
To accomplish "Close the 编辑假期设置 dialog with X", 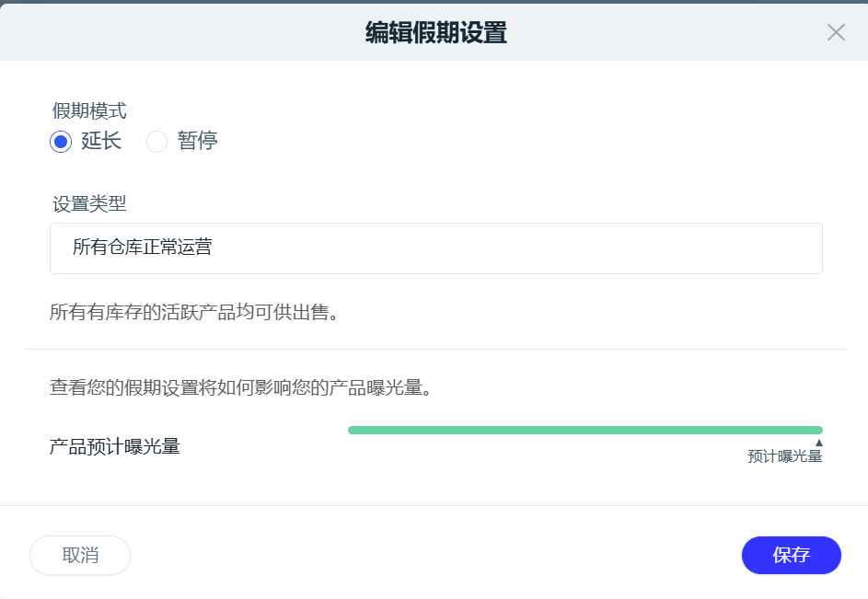I will pyautogui.click(x=836, y=33).
